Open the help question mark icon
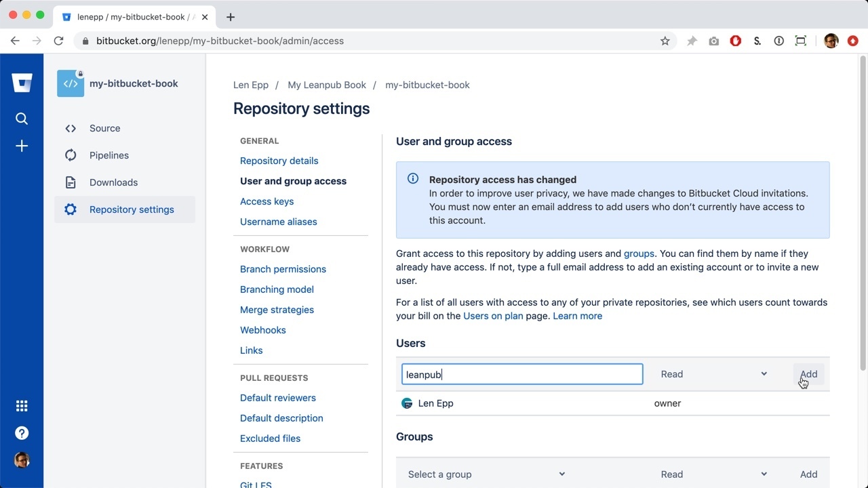The height and width of the screenshot is (488, 868). [22, 433]
